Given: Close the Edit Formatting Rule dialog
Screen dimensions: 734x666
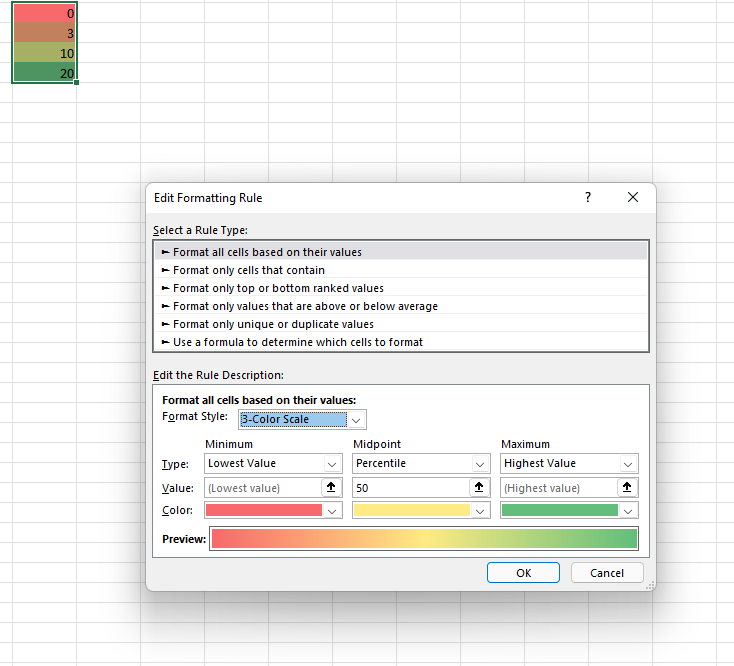Looking at the screenshot, I should click(633, 197).
